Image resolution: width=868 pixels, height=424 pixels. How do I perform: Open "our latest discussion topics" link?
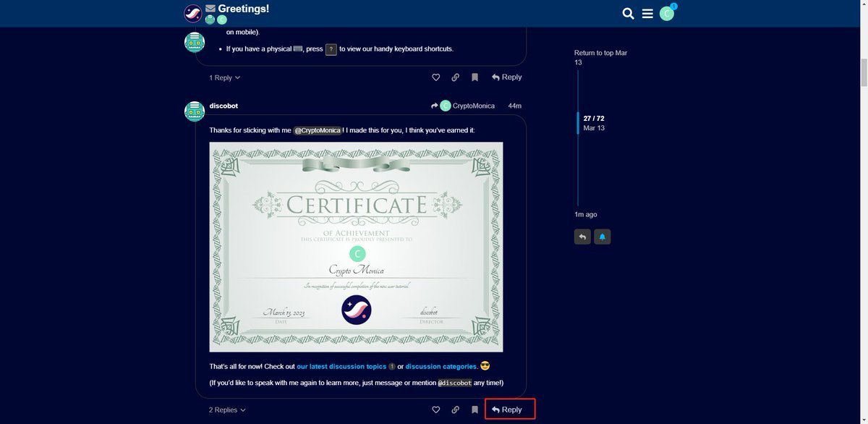point(341,367)
